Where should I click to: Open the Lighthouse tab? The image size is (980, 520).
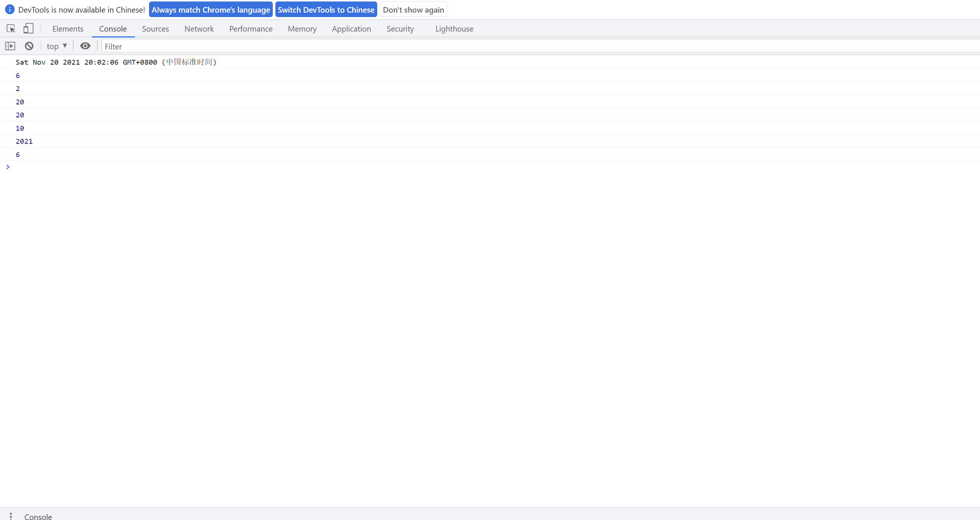[454, 29]
